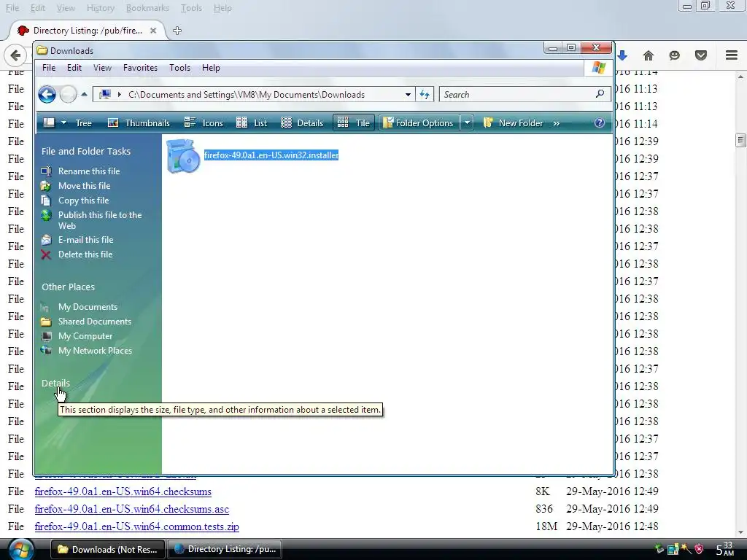
Task: Copy this file
Action: point(83,201)
